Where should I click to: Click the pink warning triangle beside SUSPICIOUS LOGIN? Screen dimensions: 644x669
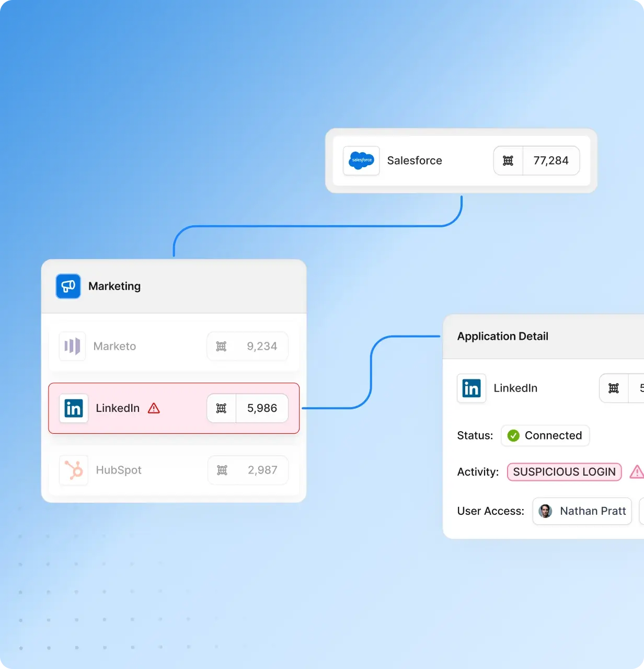coord(637,471)
